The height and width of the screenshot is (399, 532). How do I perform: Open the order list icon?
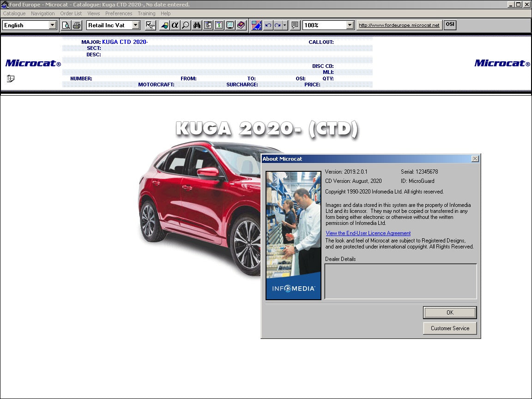[x=208, y=25]
